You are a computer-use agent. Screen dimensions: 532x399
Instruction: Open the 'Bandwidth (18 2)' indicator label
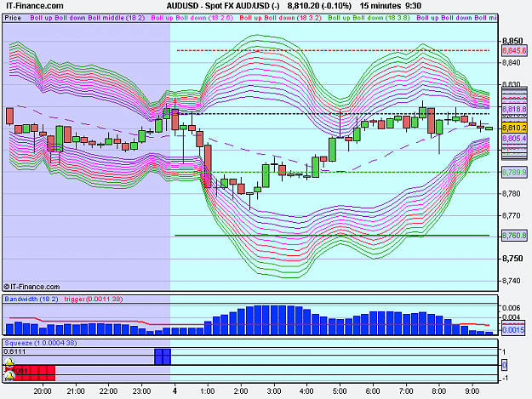click(31, 299)
